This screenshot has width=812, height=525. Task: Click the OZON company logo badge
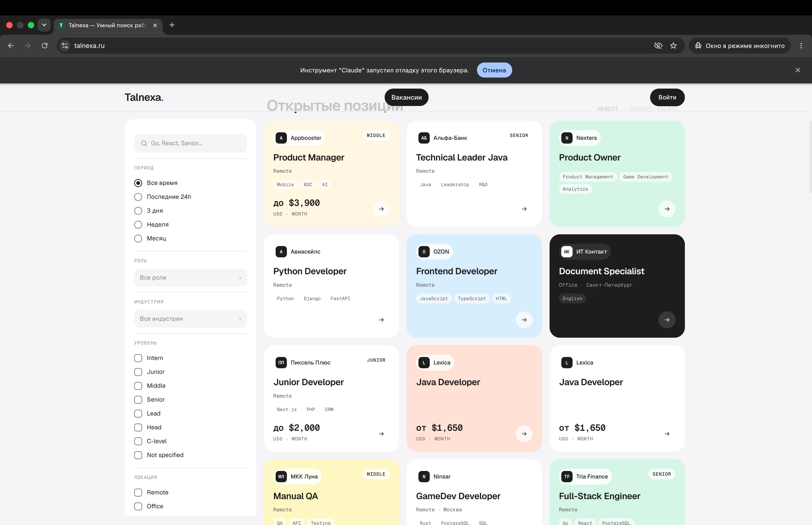tap(424, 252)
